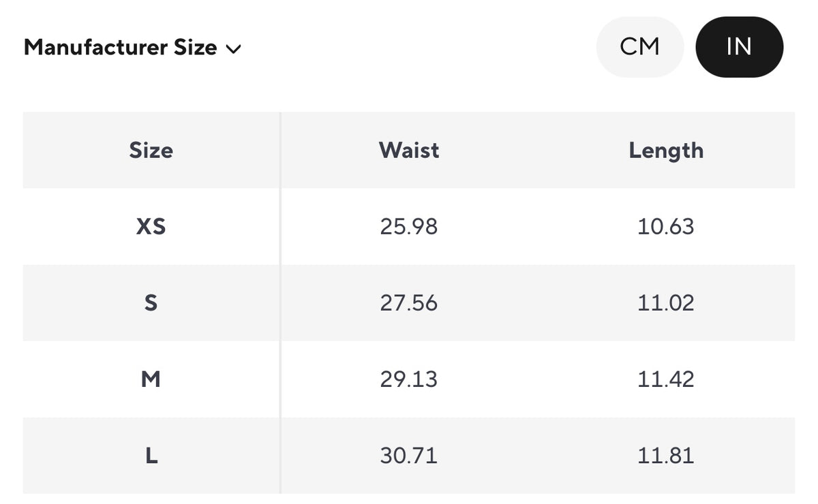Click the Waist column header
The image size is (818, 504).
409,150
